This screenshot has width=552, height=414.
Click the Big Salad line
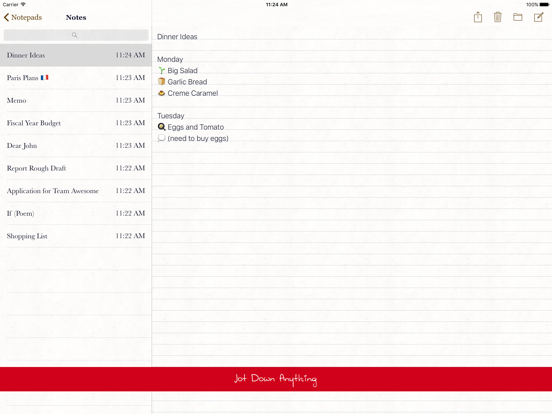coord(182,70)
